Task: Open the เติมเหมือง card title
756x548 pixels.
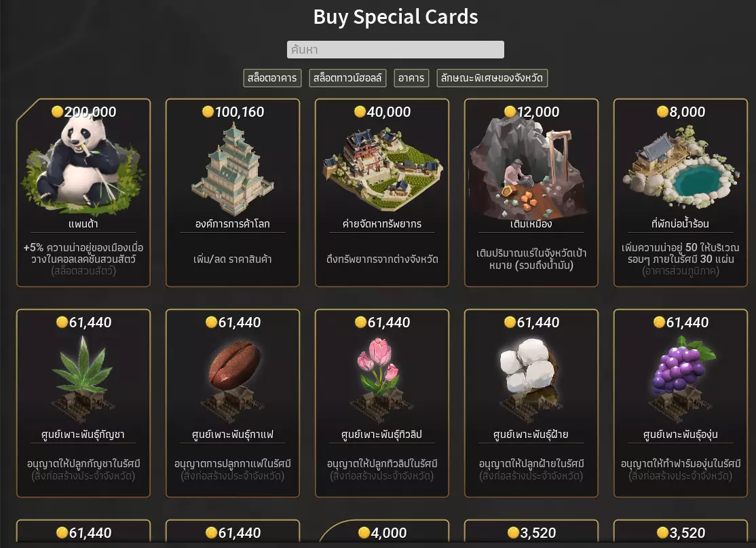Action: coord(531,224)
